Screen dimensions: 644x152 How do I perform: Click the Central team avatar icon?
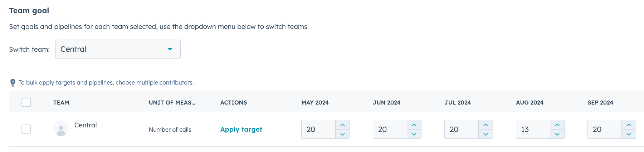point(61,128)
